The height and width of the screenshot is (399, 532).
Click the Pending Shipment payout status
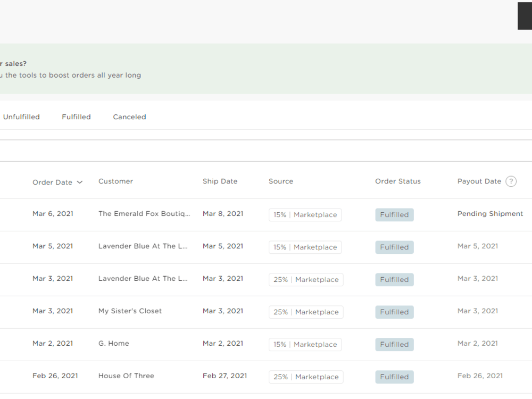491,214
